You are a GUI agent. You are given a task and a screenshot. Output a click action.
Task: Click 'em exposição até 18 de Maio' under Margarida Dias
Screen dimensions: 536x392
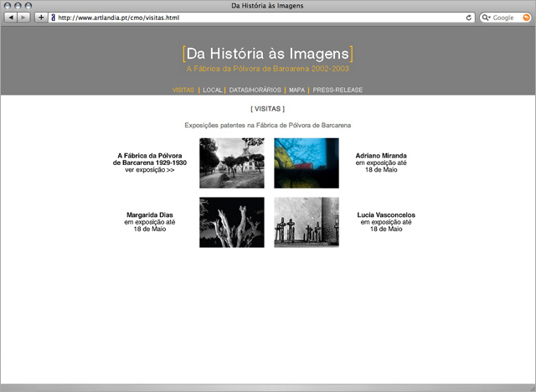tap(150, 225)
